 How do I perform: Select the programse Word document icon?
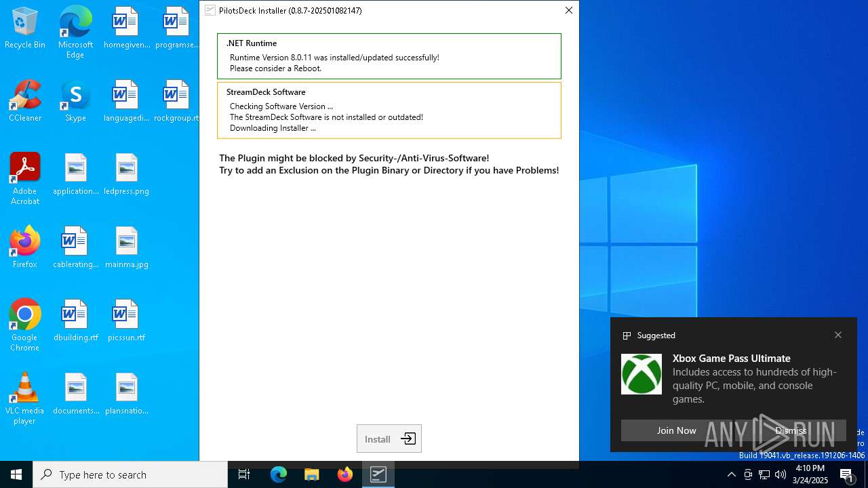pyautogui.click(x=176, y=28)
